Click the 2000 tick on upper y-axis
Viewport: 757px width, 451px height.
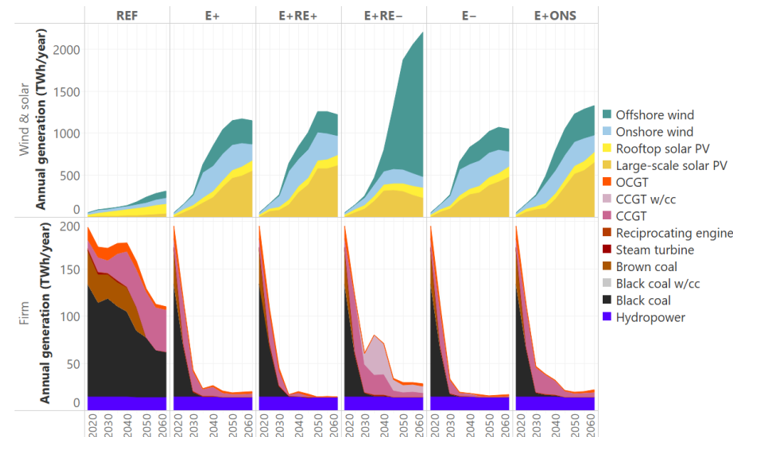click(68, 50)
